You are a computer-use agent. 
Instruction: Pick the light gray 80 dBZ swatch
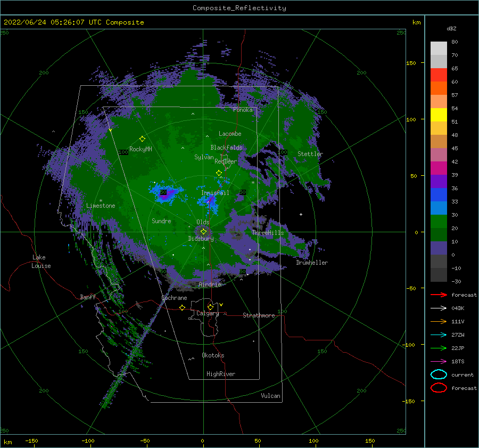[x=439, y=48]
